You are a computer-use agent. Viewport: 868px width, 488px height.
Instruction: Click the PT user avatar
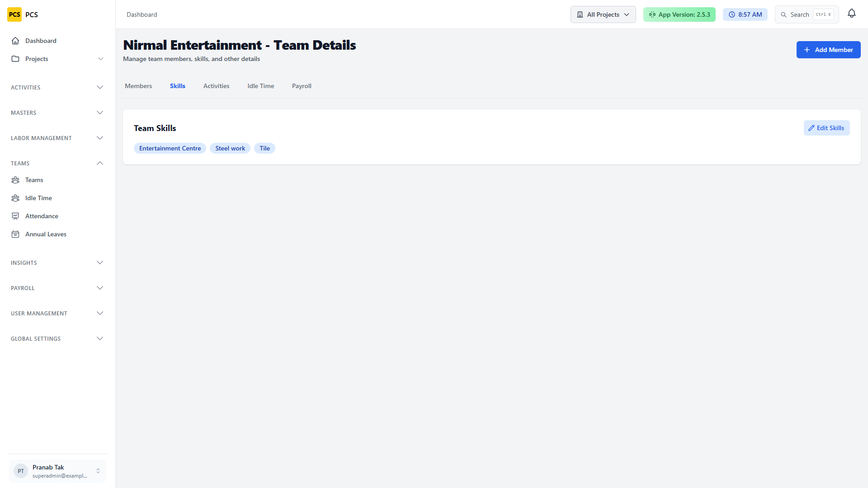pos(21,471)
